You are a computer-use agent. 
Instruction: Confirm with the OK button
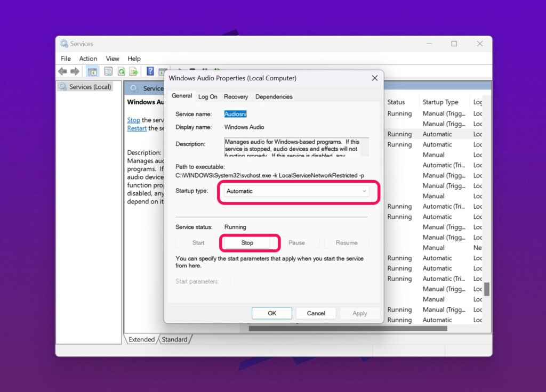[x=272, y=313]
